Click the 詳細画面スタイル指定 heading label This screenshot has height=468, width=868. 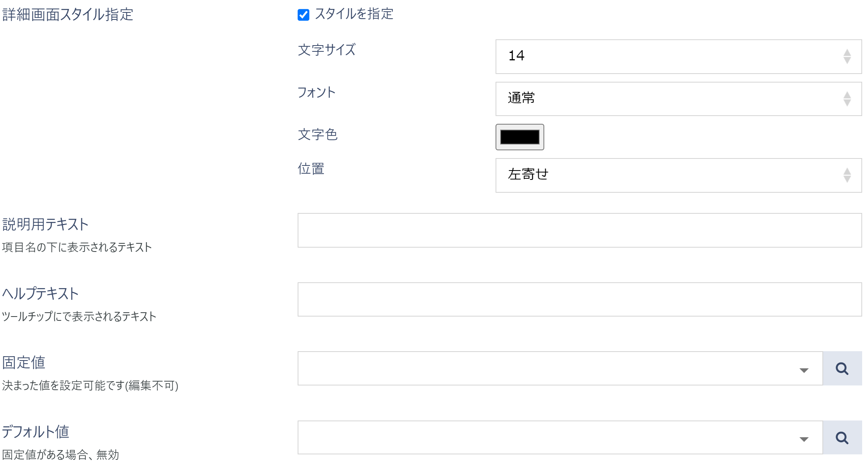point(68,15)
